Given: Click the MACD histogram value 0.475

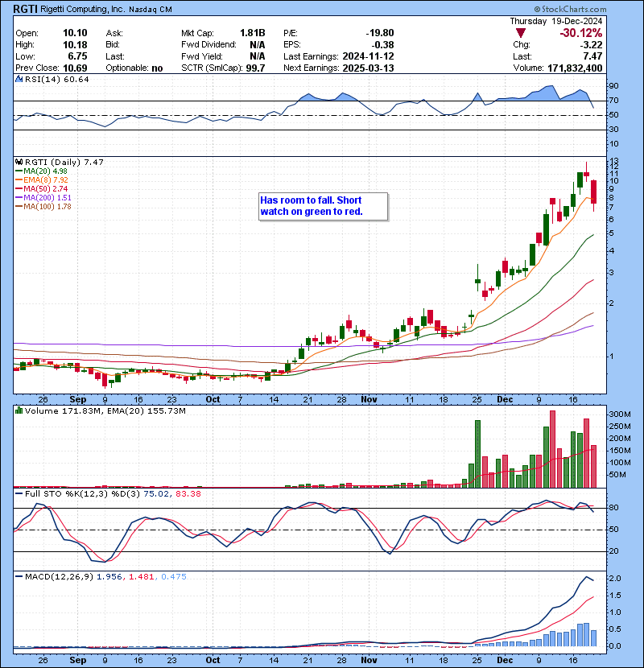Looking at the screenshot, I should pyautogui.click(x=173, y=577).
